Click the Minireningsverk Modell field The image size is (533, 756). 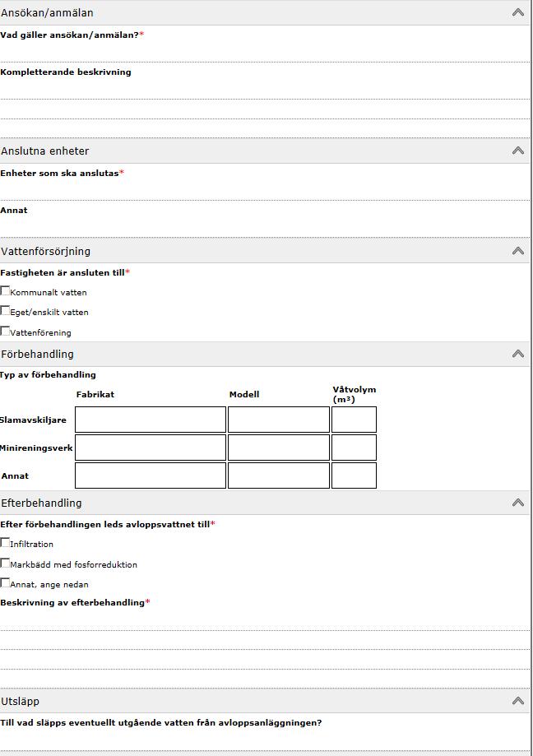pos(279,448)
